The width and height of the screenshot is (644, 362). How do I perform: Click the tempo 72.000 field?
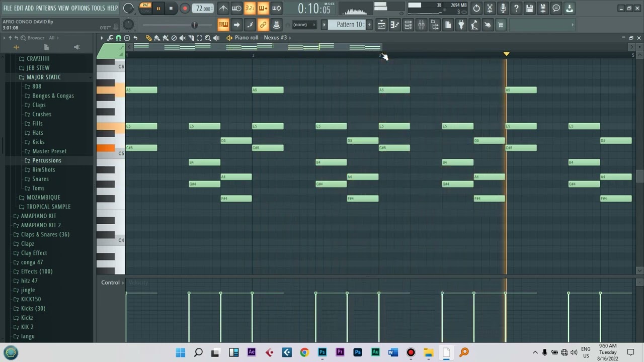[x=203, y=9]
